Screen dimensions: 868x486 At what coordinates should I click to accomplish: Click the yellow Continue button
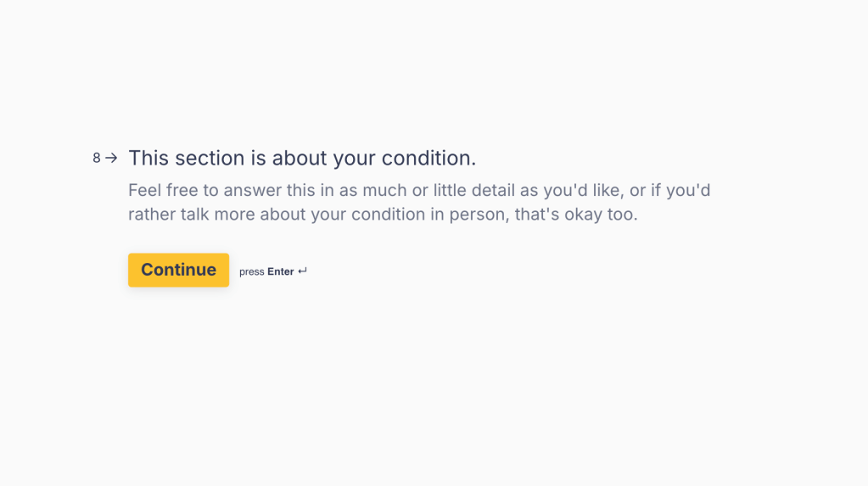coord(178,270)
